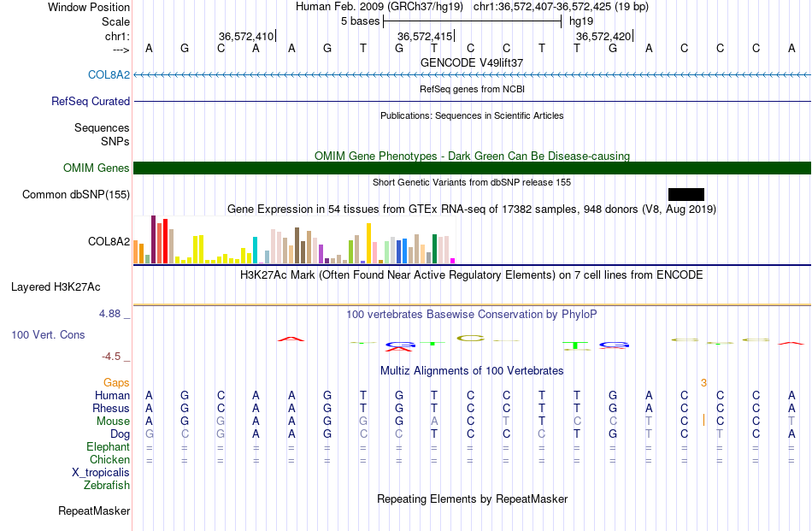Open Publications: Sequences in Scientific Articles title

point(472,115)
